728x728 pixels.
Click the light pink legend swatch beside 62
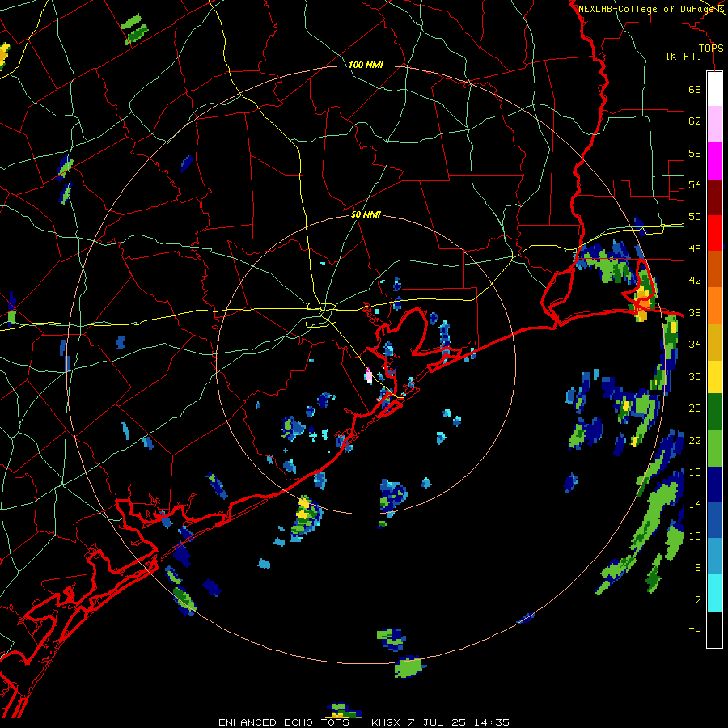(714, 124)
